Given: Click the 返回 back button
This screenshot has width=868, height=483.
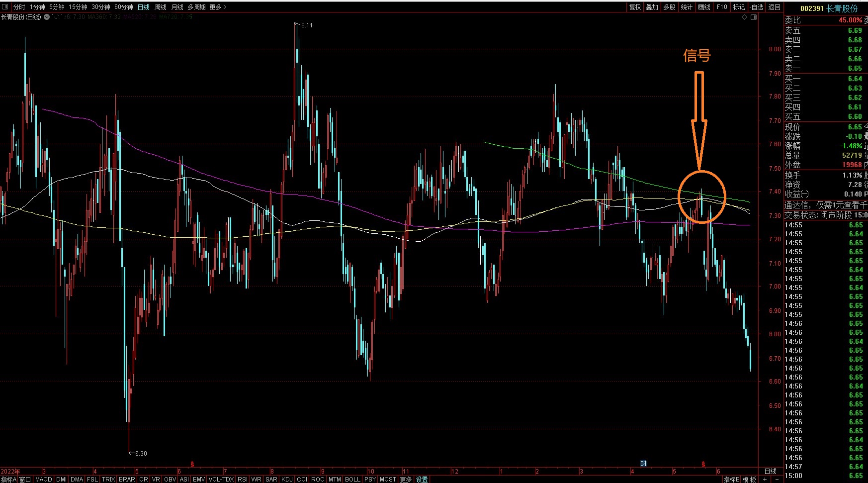Looking at the screenshot, I should pyautogui.click(x=775, y=7).
